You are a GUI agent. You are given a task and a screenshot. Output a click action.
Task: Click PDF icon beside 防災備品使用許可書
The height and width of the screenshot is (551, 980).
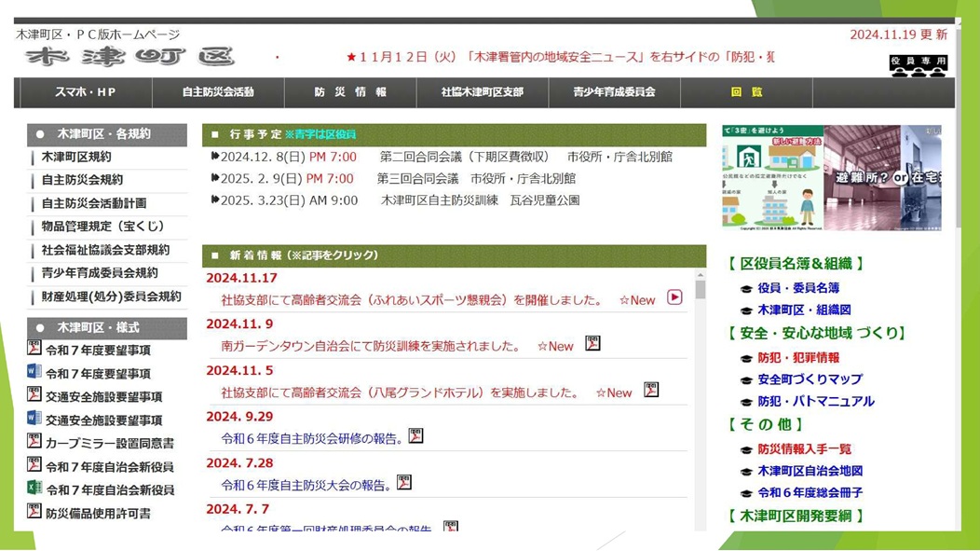click(x=34, y=512)
